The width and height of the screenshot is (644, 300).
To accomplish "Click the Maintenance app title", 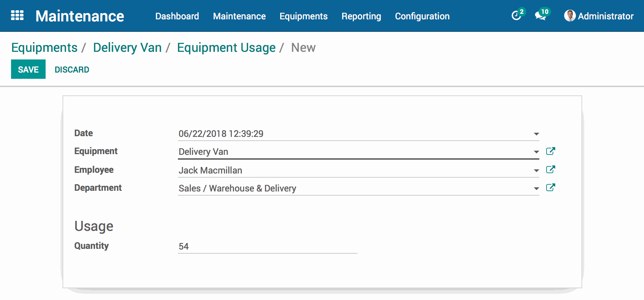I will point(80,16).
